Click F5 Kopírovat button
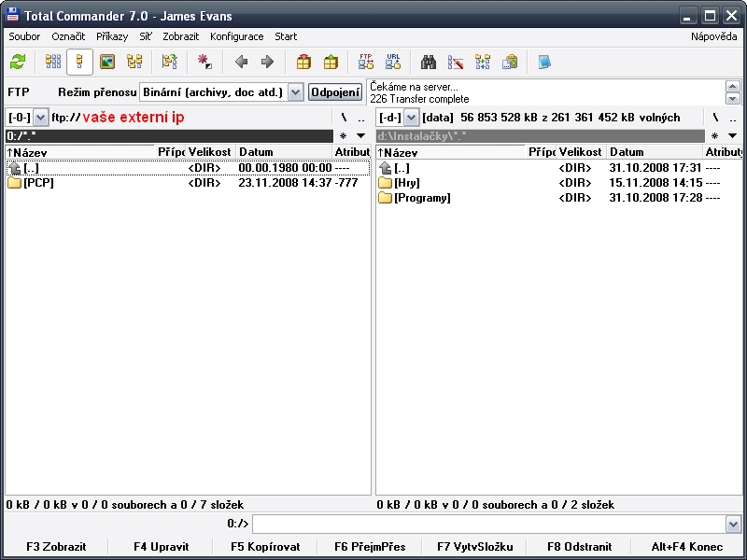 pos(265,547)
